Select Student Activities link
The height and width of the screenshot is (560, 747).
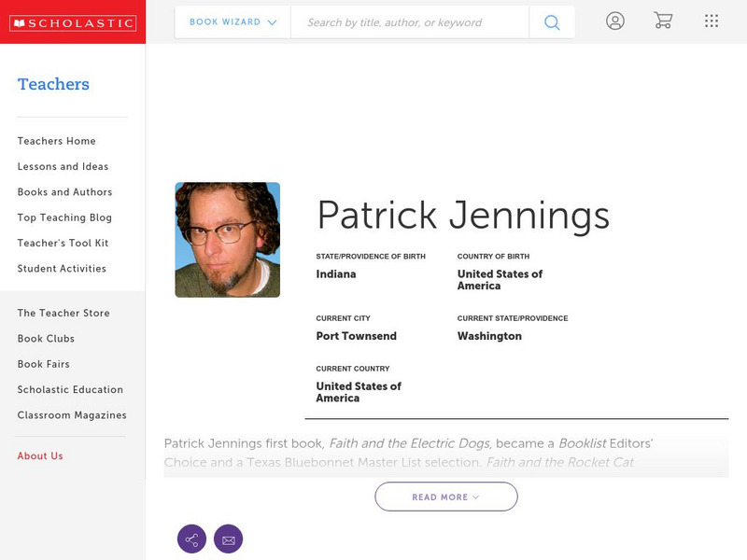tap(62, 269)
